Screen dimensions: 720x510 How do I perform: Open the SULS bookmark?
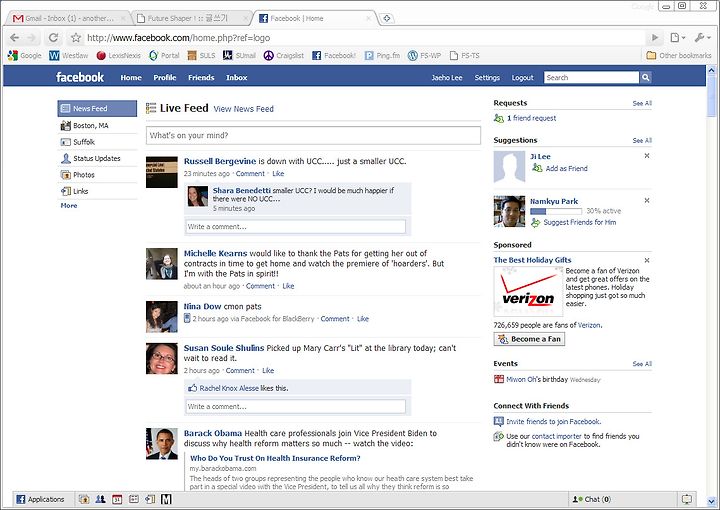pyautogui.click(x=202, y=56)
